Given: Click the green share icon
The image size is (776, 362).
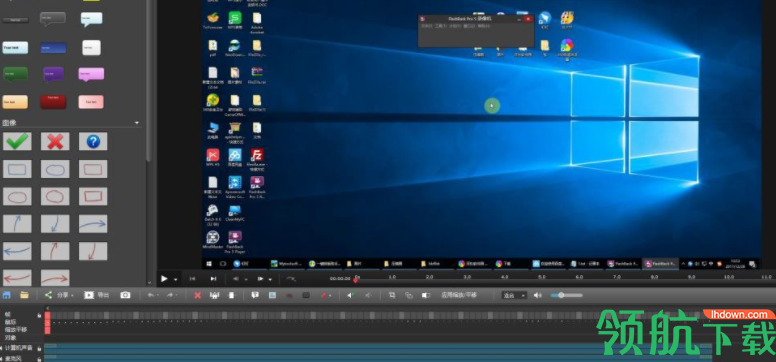Looking at the screenshot, I should pos(48,295).
